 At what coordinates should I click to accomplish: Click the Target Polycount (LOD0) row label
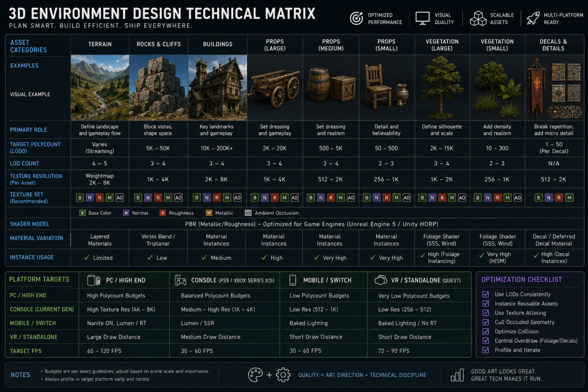pyautogui.click(x=35, y=148)
